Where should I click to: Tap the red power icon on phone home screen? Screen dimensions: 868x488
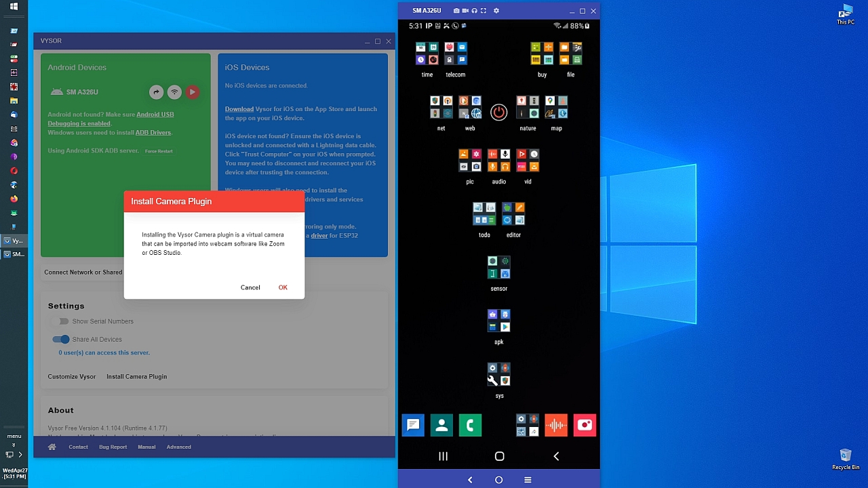[x=498, y=113]
